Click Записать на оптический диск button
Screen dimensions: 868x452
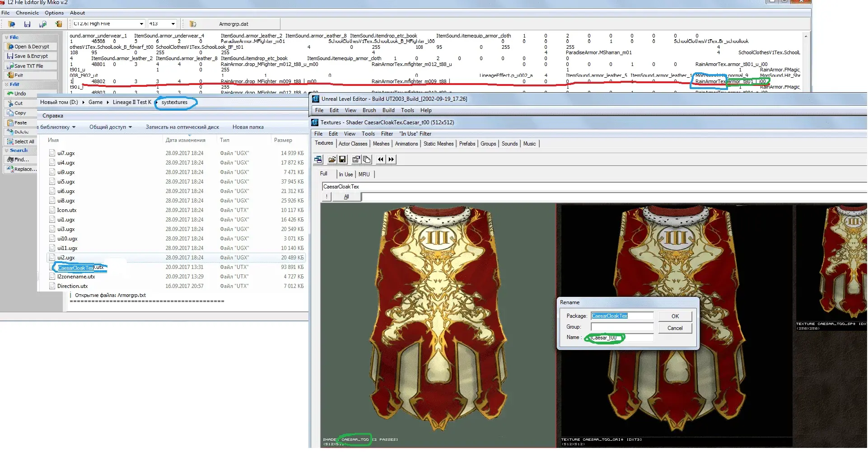coord(182,127)
